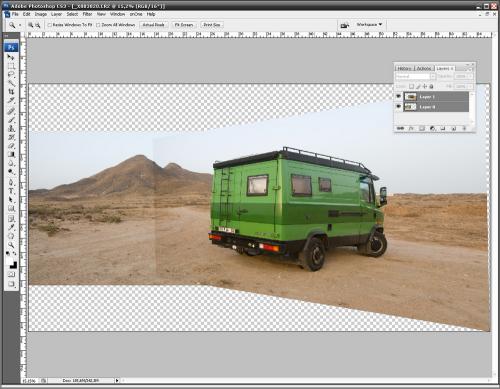Enable Zoom All Windows checkbox
This screenshot has height=389, width=500.
pos(98,25)
